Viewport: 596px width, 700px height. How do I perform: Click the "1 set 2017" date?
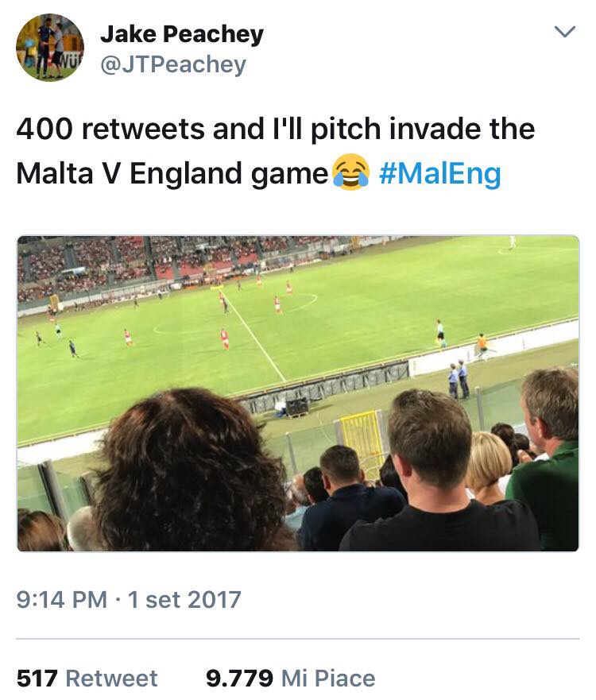point(184,598)
